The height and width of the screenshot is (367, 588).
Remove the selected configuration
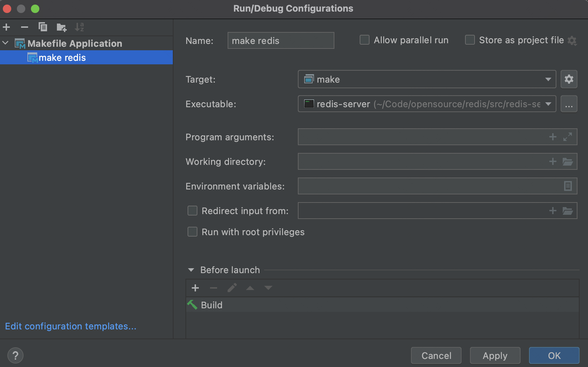(25, 27)
